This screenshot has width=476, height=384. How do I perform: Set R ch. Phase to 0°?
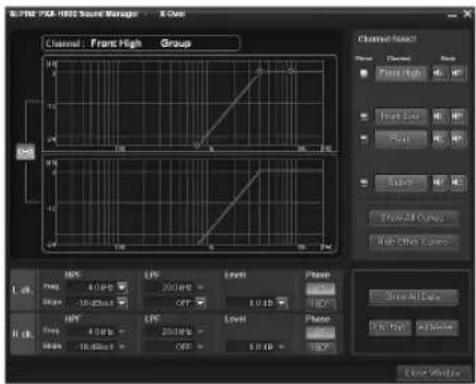pos(320,332)
